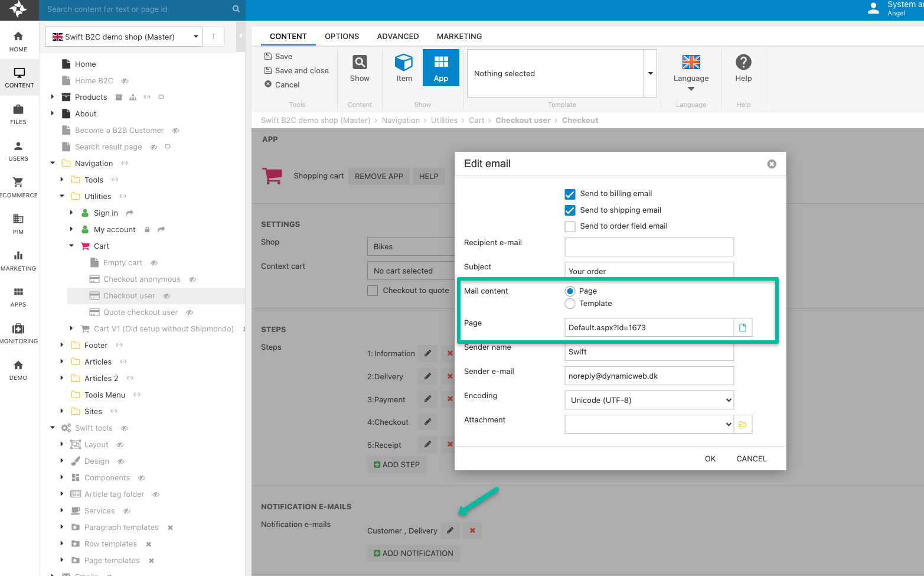Click the system user avatar icon
924x576 pixels.
click(x=873, y=8)
